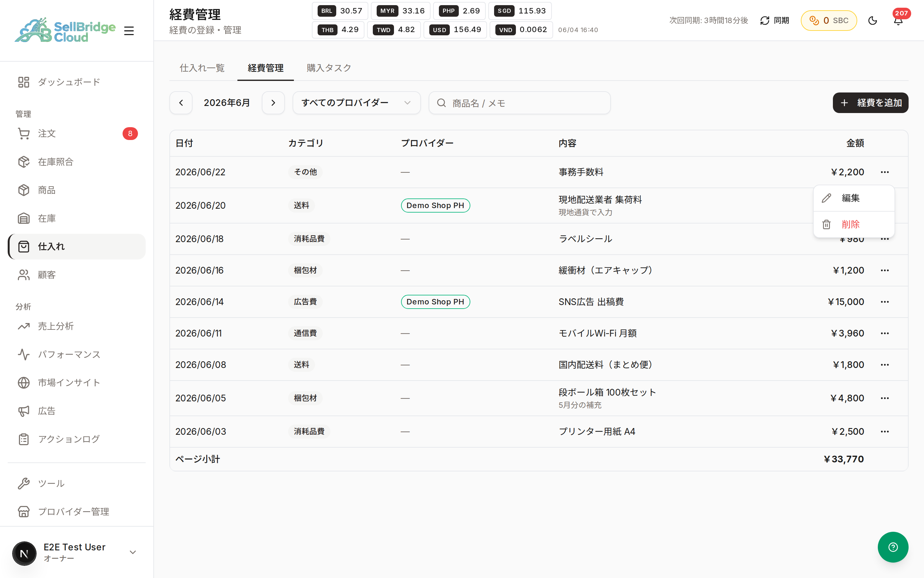Open 在庫 inventory page

pos(76,218)
